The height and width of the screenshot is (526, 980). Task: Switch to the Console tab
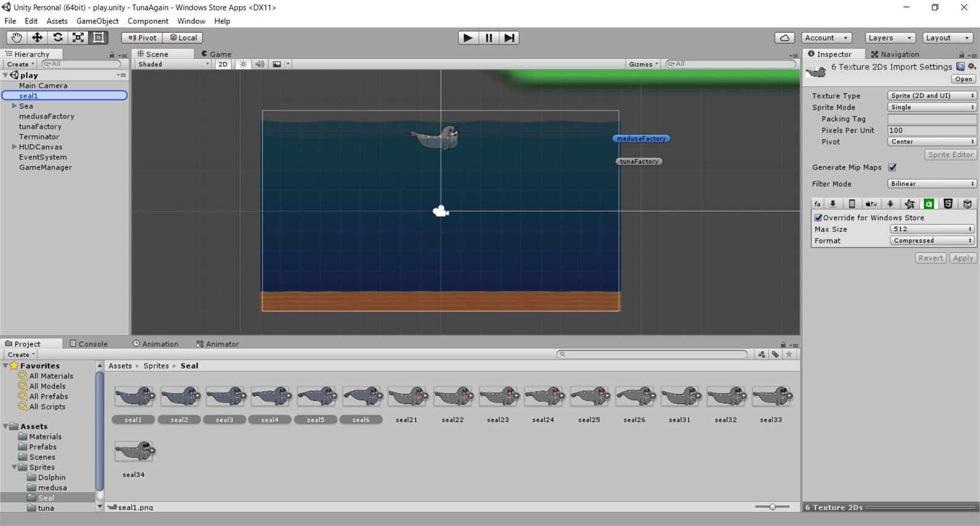[x=89, y=344]
